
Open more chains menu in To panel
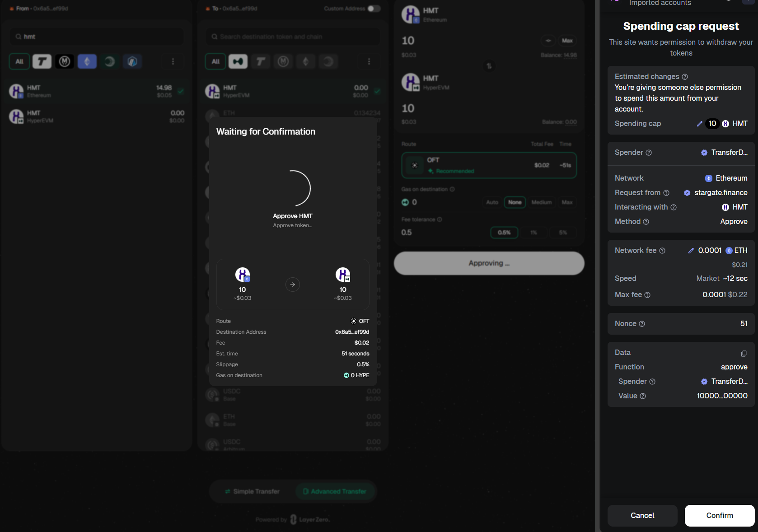(x=369, y=61)
